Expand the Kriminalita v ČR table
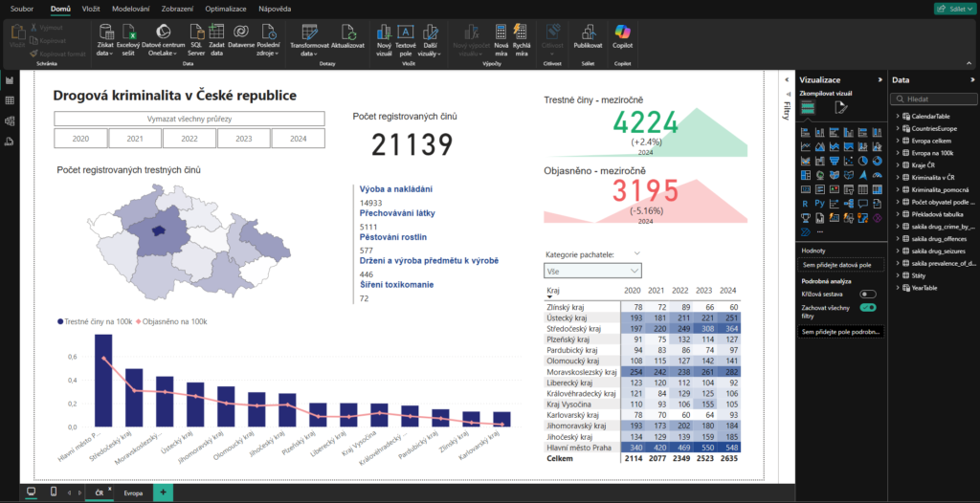The width and height of the screenshot is (980, 503). 898,177
